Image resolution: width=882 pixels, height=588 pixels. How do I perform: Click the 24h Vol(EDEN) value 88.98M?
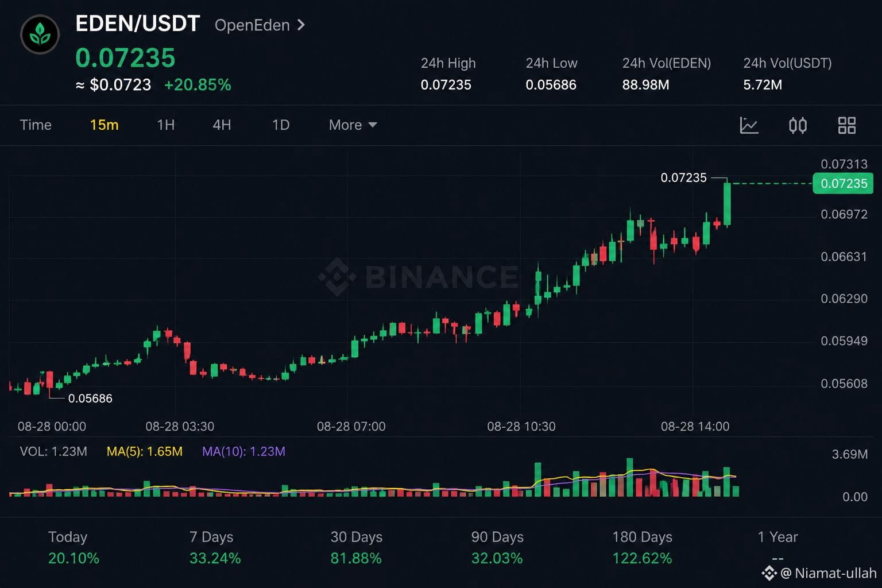pyautogui.click(x=645, y=85)
